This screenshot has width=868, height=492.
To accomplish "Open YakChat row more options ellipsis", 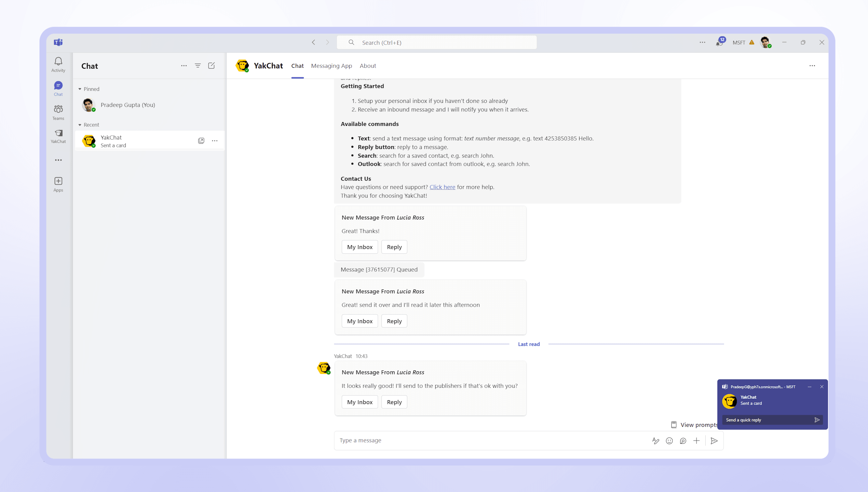I will [215, 141].
